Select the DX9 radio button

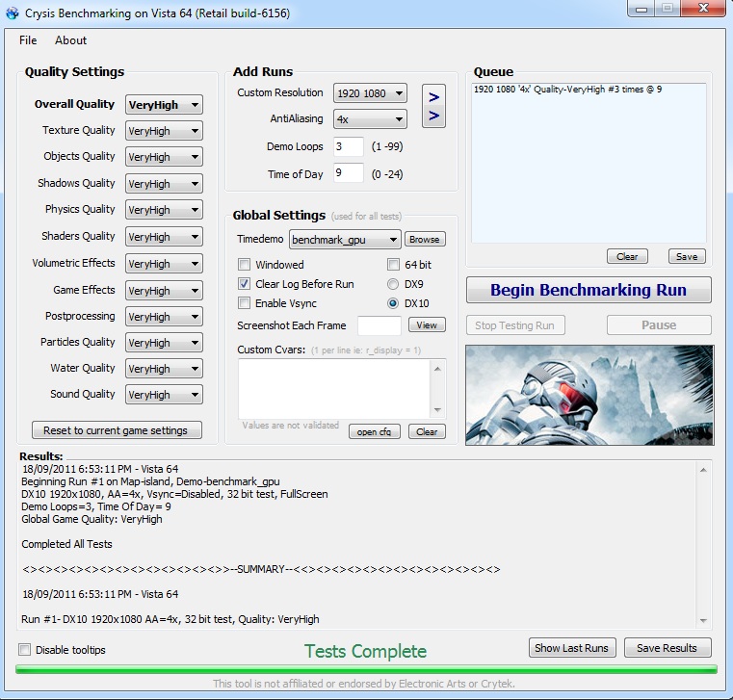tap(393, 284)
